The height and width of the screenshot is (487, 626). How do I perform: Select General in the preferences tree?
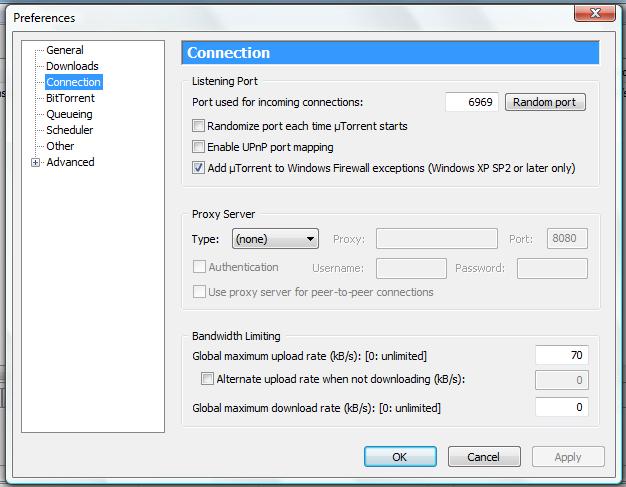65,50
